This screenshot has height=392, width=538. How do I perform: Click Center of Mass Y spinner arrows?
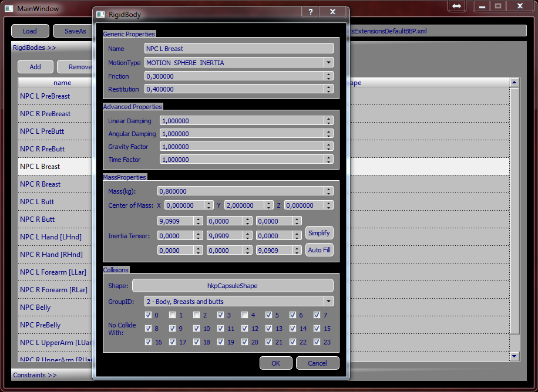point(268,205)
